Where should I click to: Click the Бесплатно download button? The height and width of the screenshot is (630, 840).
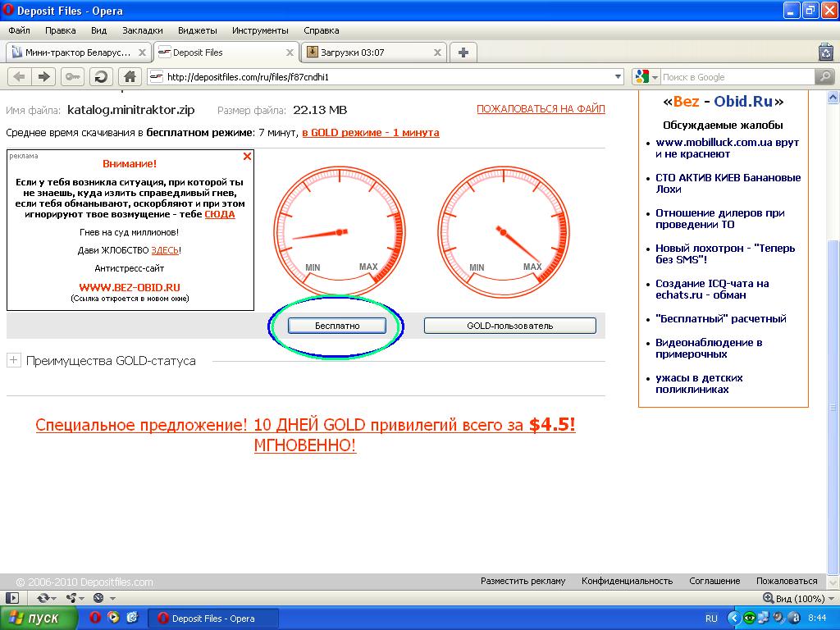[337, 326]
